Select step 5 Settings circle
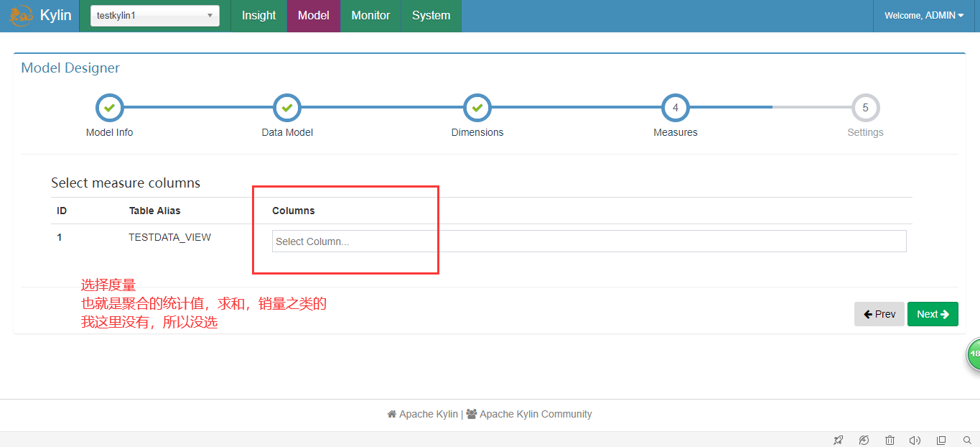Viewport: 980px width, 447px height. (865, 108)
